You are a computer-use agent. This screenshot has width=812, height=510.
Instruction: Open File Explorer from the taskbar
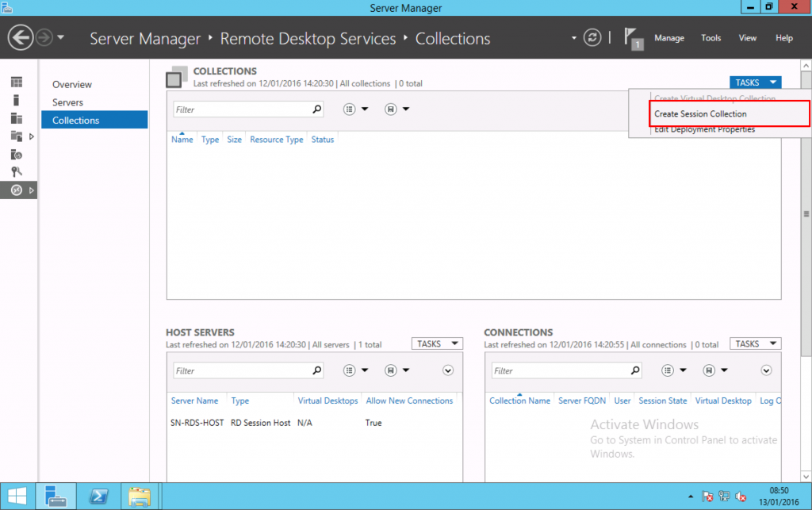(140, 496)
